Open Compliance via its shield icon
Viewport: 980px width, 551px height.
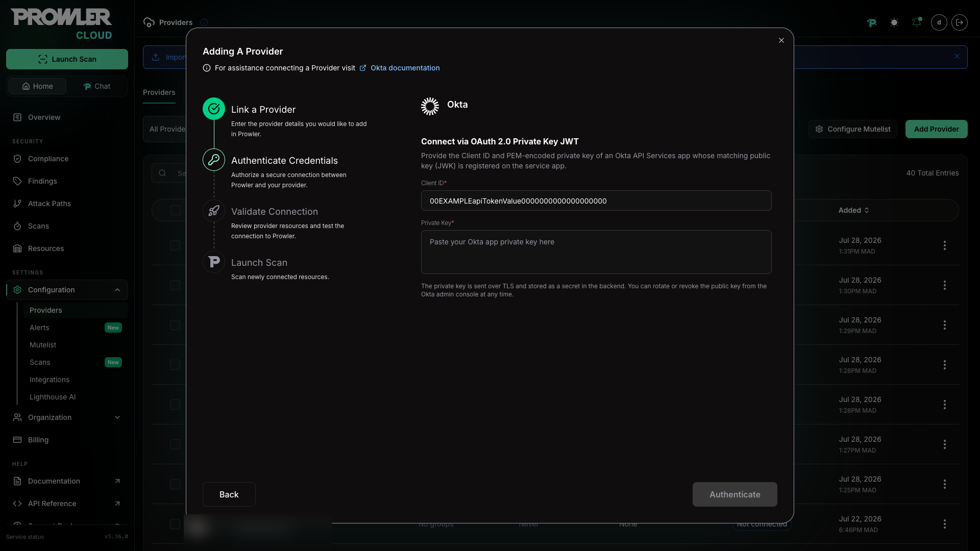[x=17, y=159]
